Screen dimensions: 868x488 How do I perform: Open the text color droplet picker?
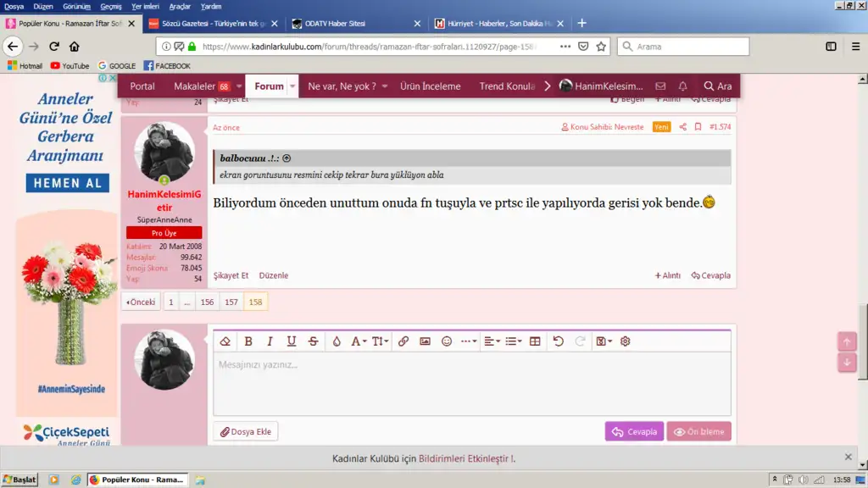[337, 341]
